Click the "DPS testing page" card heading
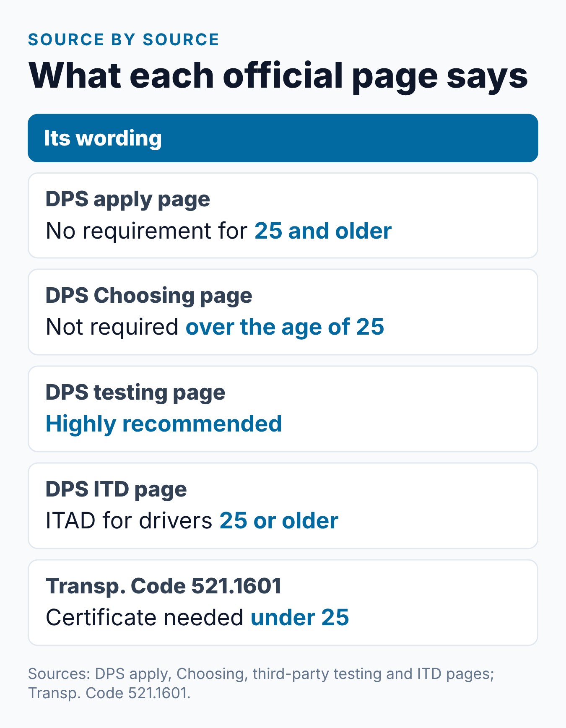 [x=135, y=393]
